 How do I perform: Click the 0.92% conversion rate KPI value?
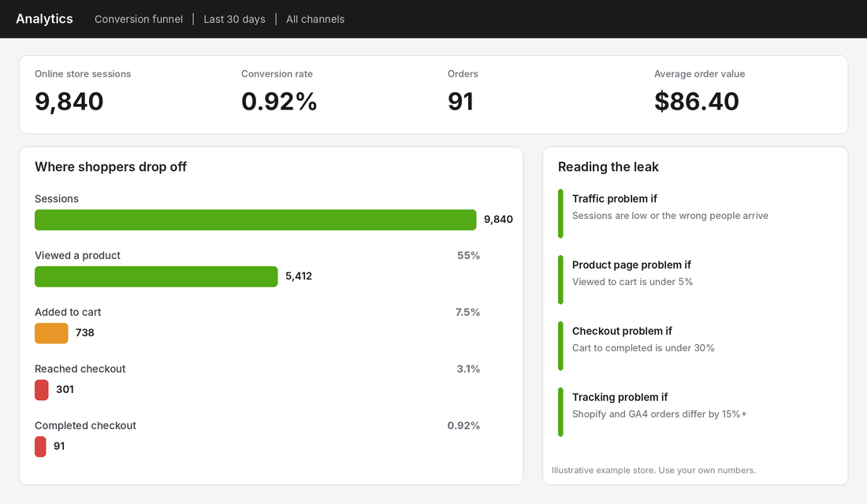[279, 101]
